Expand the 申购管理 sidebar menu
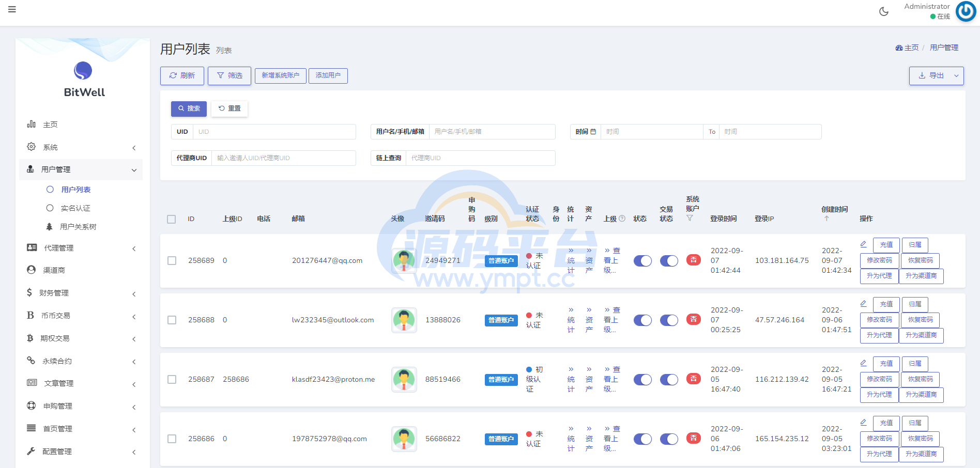Screen dimensions: 980x468 pos(81,406)
